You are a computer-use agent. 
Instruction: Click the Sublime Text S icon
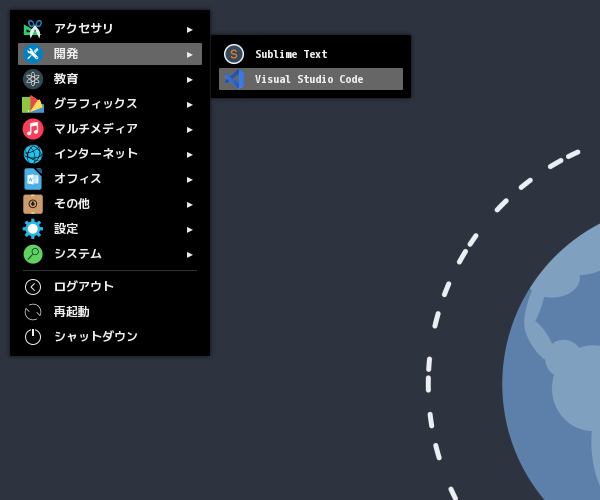234,54
